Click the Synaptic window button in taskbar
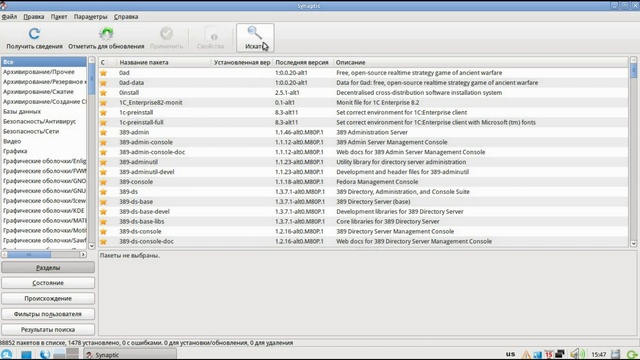 point(130,354)
